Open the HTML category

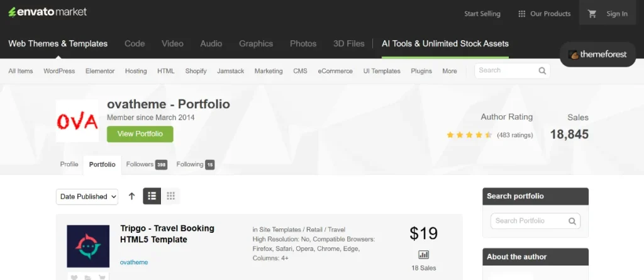166,70
